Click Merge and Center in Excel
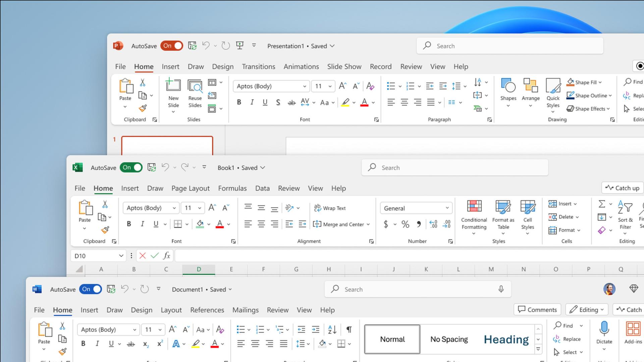This screenshot has height=362, width=644. (339, 224)
